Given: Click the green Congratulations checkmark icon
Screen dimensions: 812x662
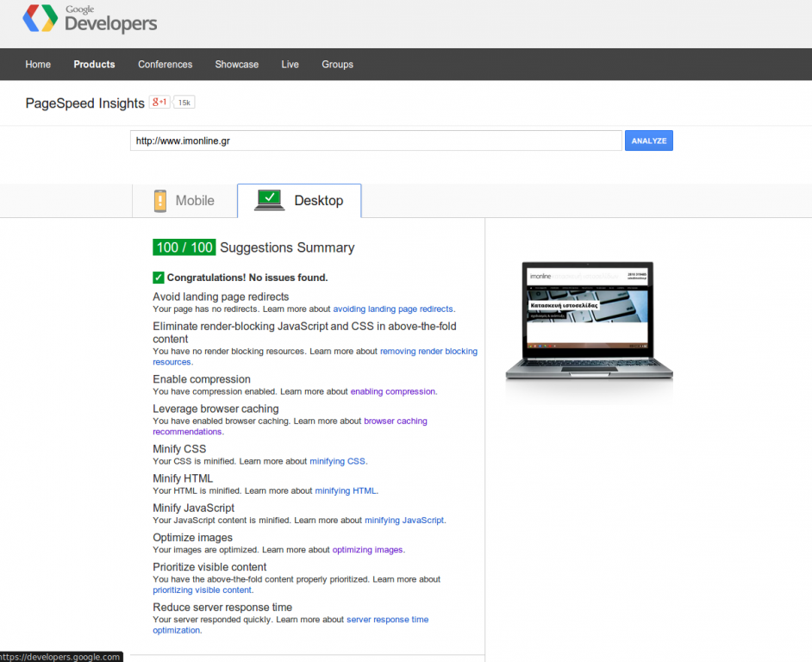Looking at the screenshot, I should tap(159, 278).
